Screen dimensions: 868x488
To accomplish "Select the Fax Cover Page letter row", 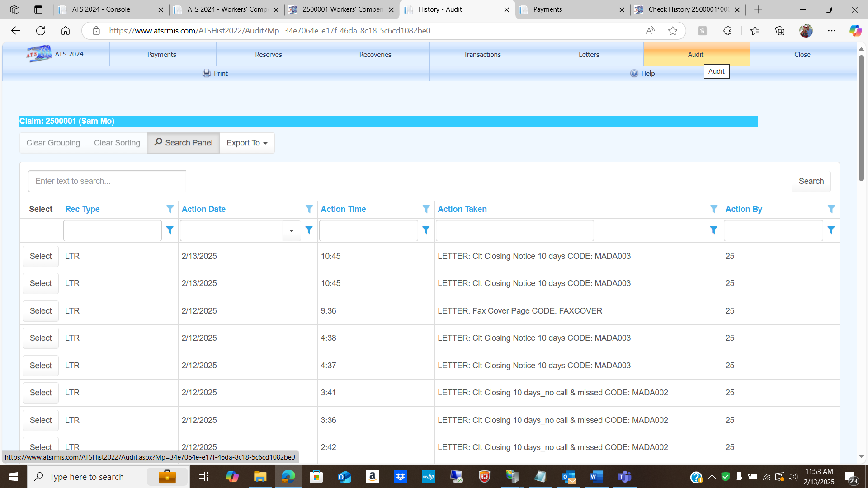I will [41, 311].
